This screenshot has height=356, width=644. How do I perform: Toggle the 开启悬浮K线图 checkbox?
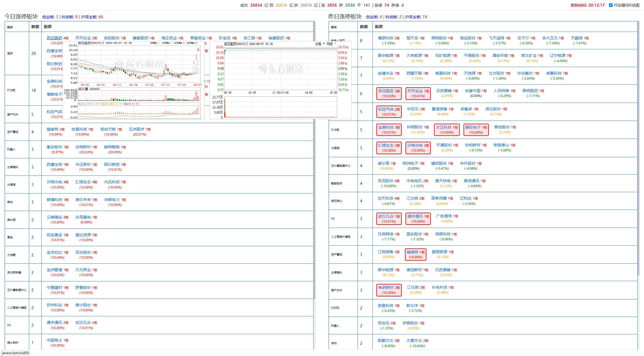pyautogui.click(x=611, y=5)
